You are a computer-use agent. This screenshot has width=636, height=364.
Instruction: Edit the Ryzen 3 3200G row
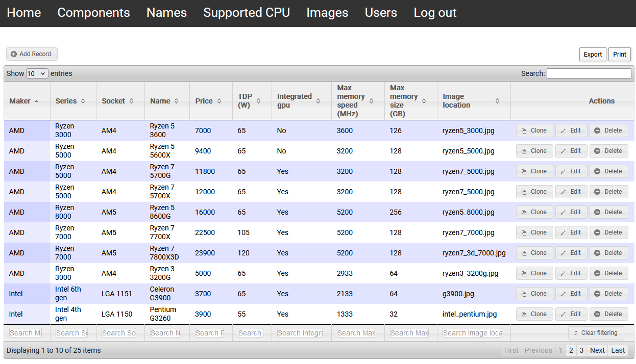[571, 273]
